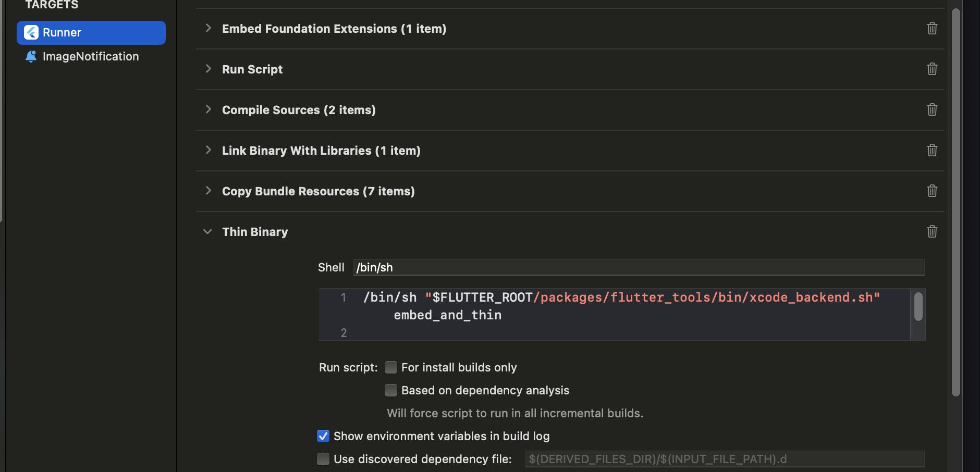This screenshot has height=472, width=980.
Task: Delete Link Binary With Libraries phase
Action: point(932,150)
